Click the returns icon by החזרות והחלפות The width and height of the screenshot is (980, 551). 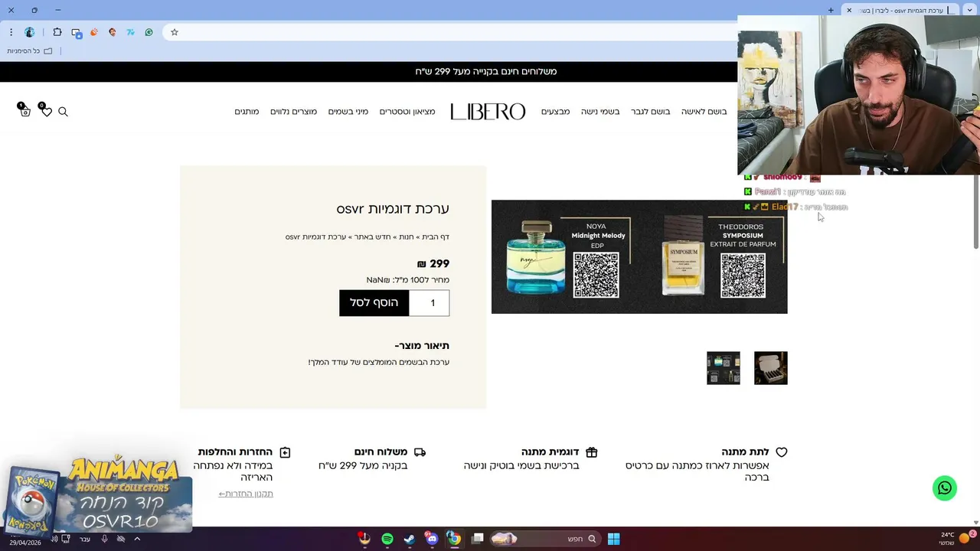pyautogui.click(x=285, y=452)
